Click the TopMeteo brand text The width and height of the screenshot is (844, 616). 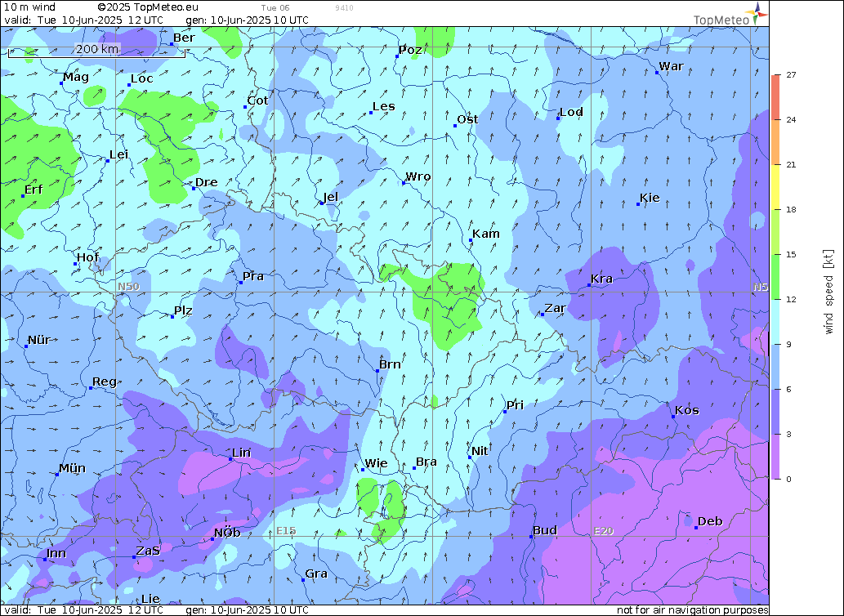(x=721, y=20)
